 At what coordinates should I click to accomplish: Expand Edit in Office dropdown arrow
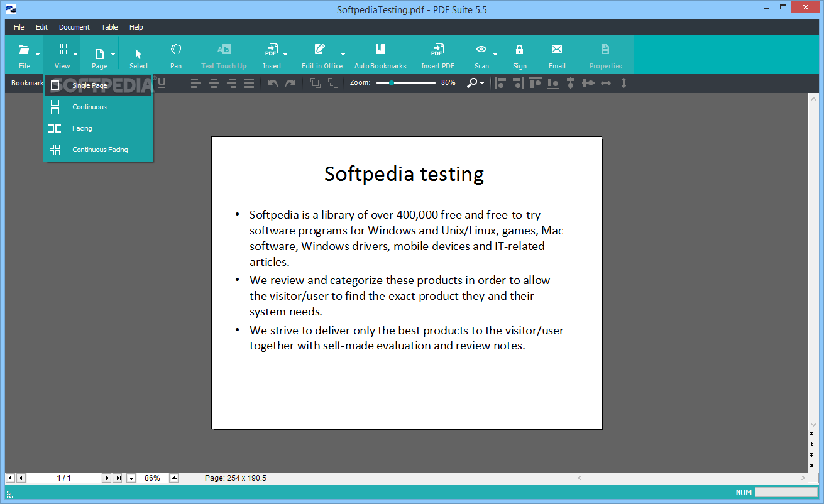click(343, 54)
